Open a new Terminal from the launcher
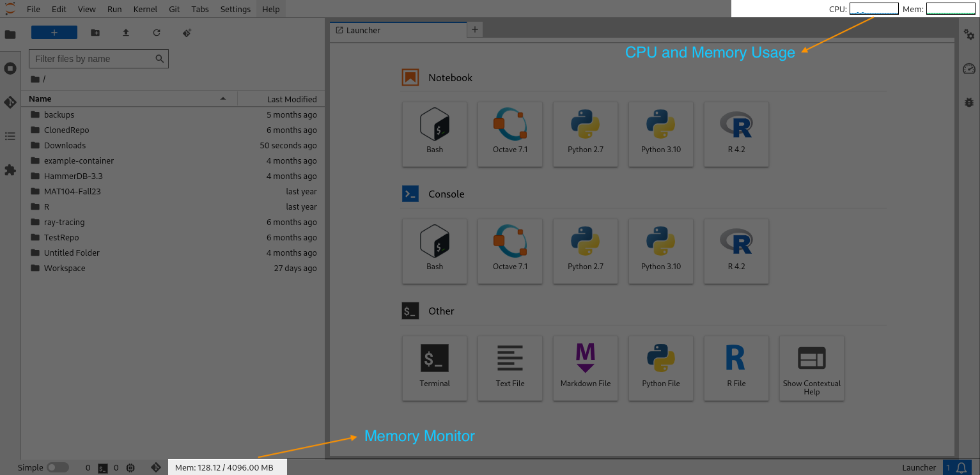This screenshot has width=980, height=475. (435, 368)
